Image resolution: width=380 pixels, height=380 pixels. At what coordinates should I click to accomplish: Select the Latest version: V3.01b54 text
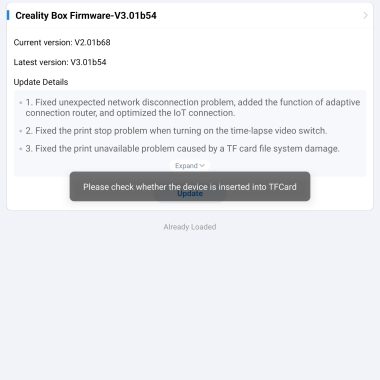click(x=60, y=62)
